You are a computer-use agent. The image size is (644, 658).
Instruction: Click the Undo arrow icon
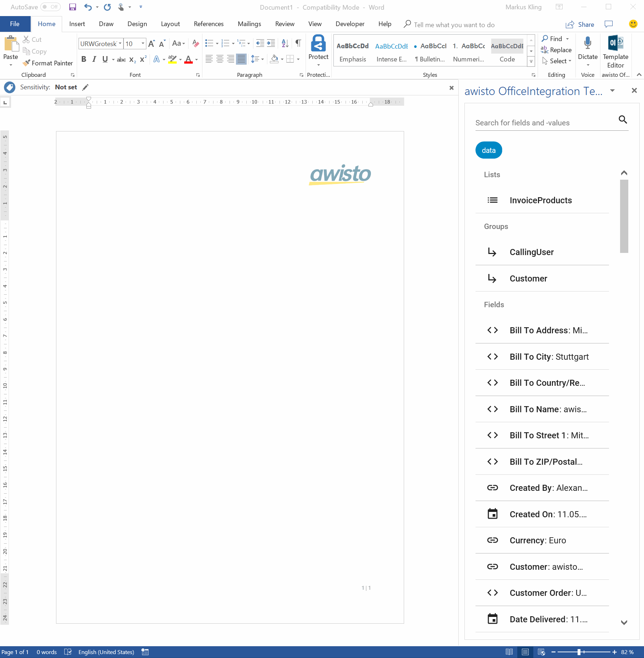(x=88, y=7)
